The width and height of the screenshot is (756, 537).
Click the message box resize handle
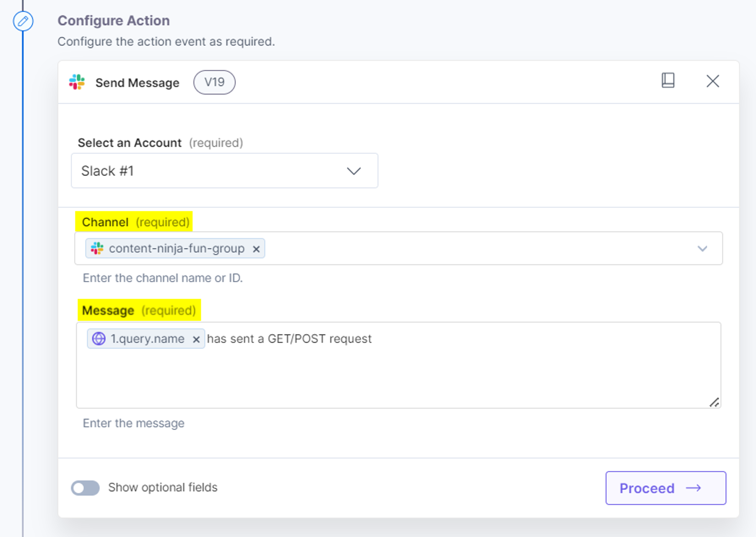[x=714, y=402]
